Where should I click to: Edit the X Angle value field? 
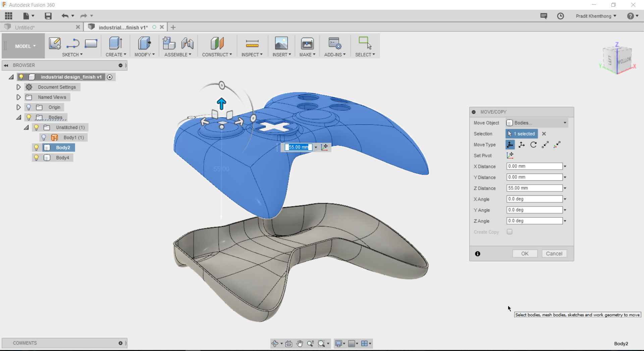click(533, 199)
